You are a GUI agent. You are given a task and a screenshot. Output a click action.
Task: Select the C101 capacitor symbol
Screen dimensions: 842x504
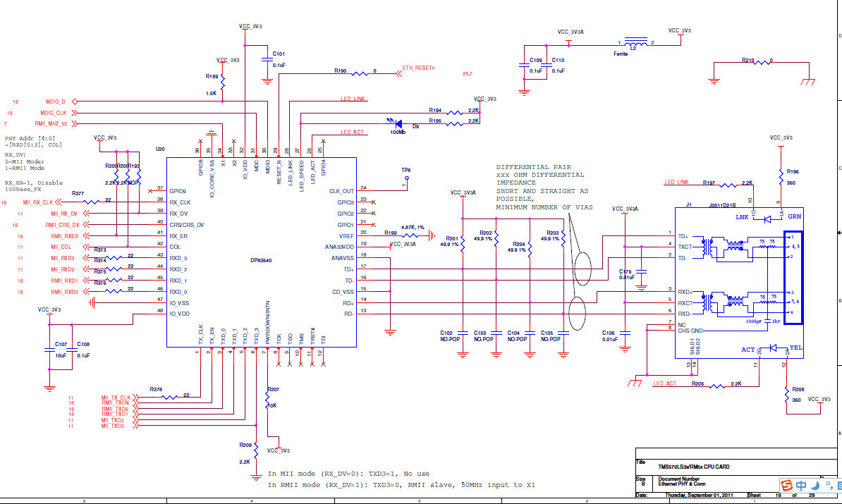tap(267, 60)
